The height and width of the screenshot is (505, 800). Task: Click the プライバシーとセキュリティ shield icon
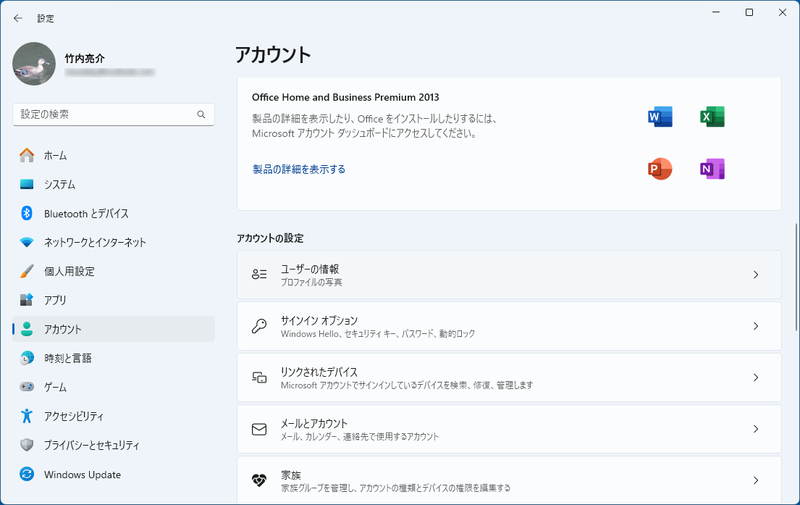tap(27, 445)
